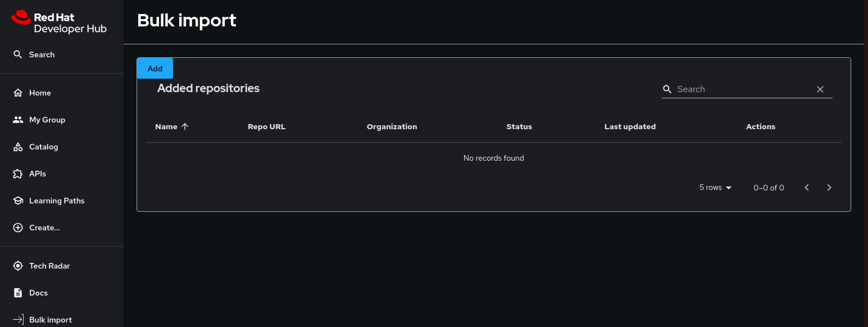Click the Learning Paths graduation cap icon
868x327 pixels.
(x=18, y=201)
